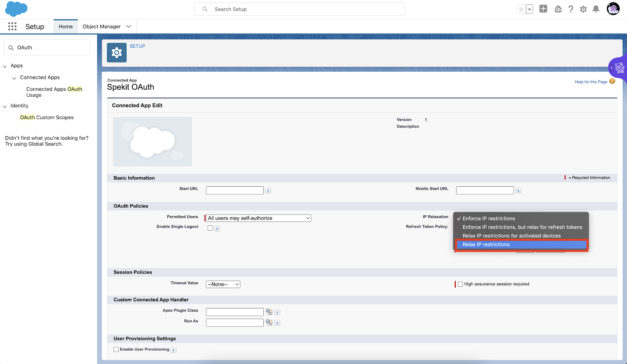Focus the Search Setup field
Screen dimensions: 627x364
(x=299, y=9)
